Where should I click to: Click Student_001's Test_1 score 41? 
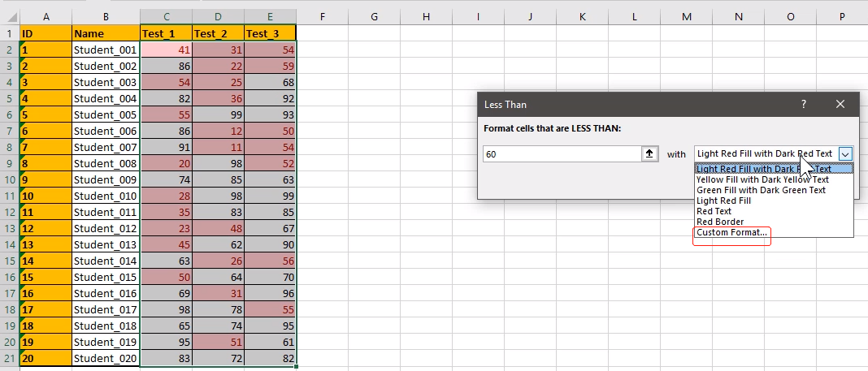coord(166,50)
